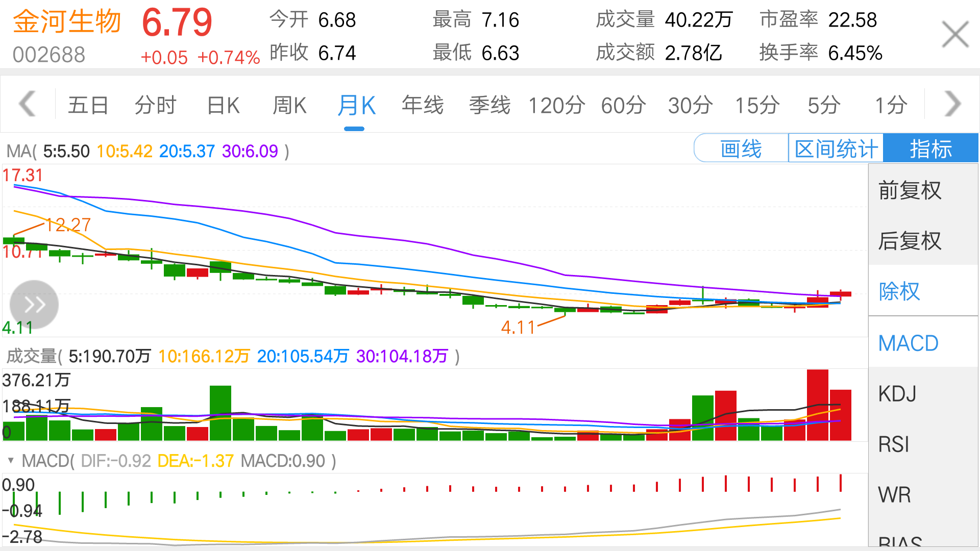Open the 60分 chart tab
The image size is (980, 551).
[623, 106]
